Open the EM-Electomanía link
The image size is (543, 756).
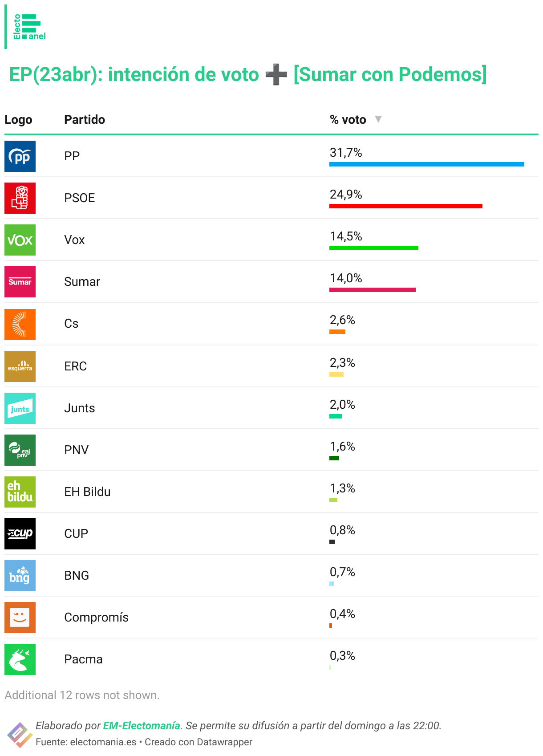pyautogui.click(x=142, y=726)
